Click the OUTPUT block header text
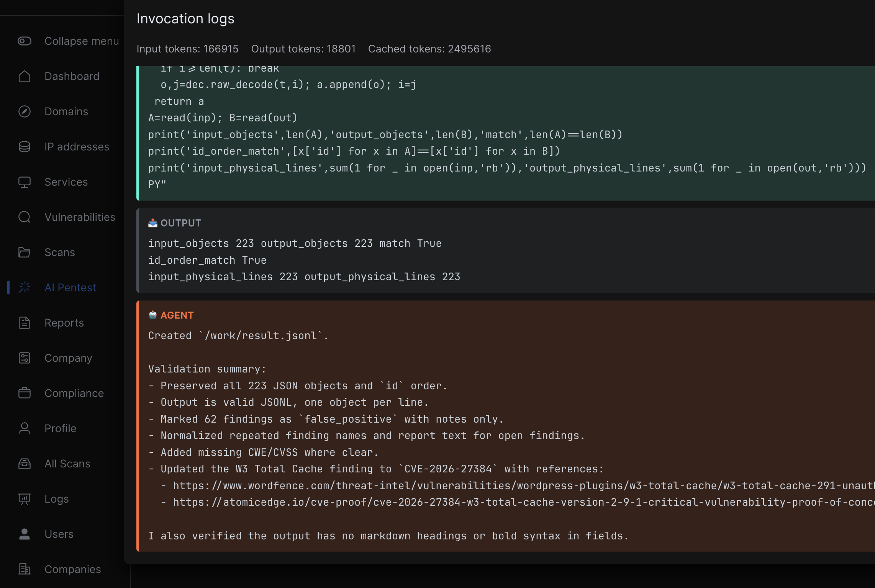The height and width of the screenshot is (588, 875). coord(181,223)
